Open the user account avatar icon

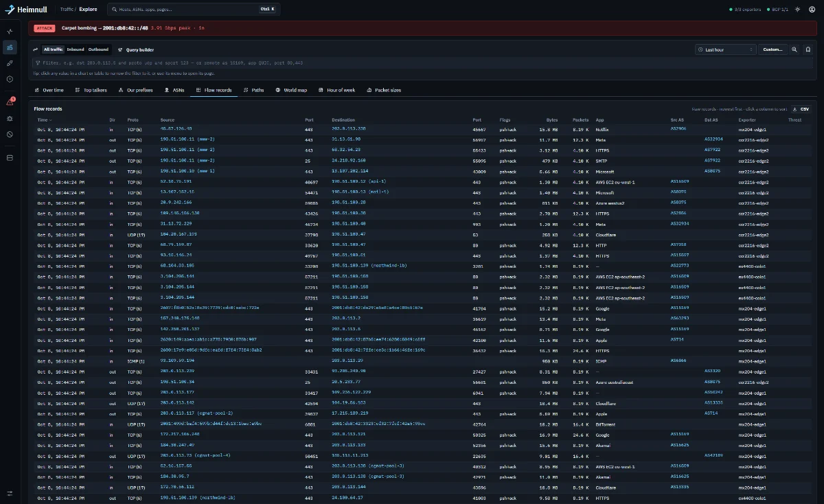812,10
